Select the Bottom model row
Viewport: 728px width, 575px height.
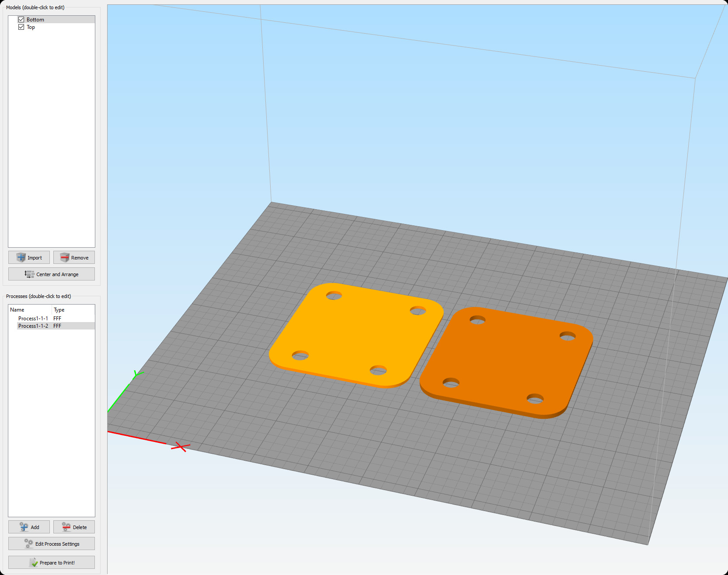tap(56, 20)
